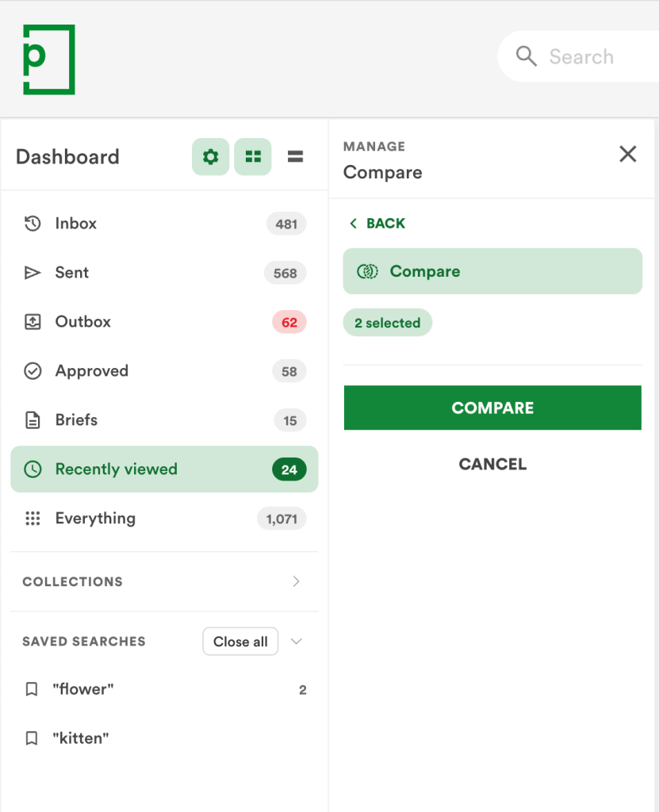Image resolution: width=659 pixels, height=812 pixels.
Task: Click the count 2 beside "flower"
Action: point(303,690)
